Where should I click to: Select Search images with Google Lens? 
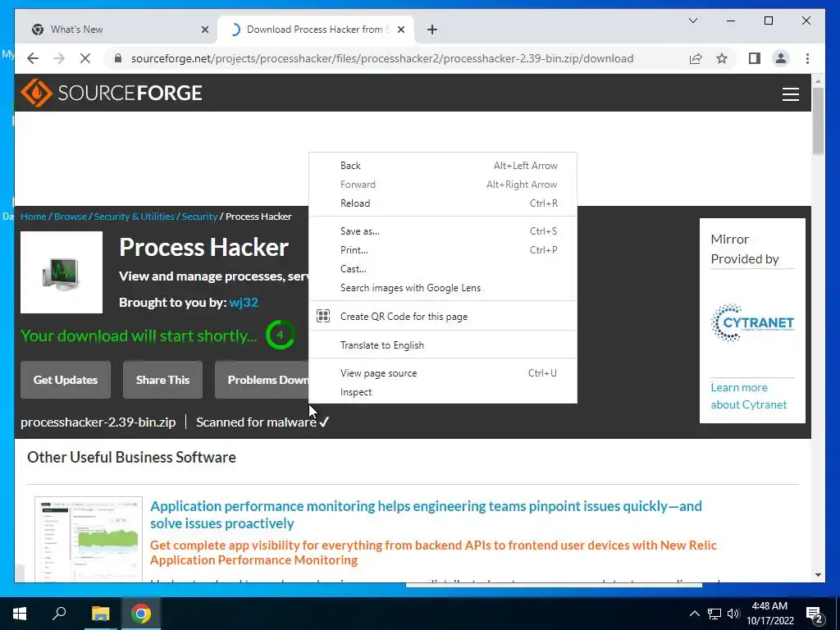pyautogui.click(x=443, y=288)
